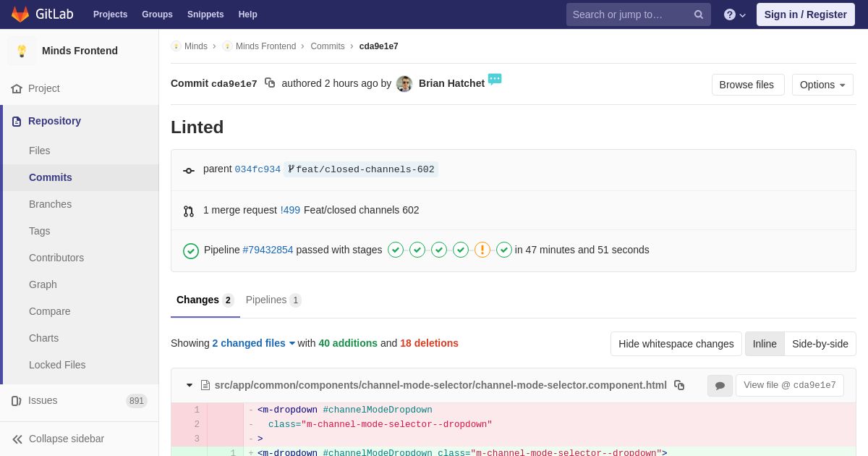Copy the channel-mode-selector file path
Image resolution: width=868 pixels, height=456 pixels.
click(x=679, y=385)
